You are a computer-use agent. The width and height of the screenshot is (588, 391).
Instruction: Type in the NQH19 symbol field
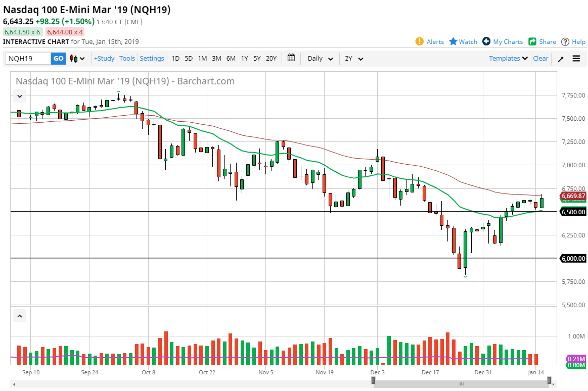[28, 58]
